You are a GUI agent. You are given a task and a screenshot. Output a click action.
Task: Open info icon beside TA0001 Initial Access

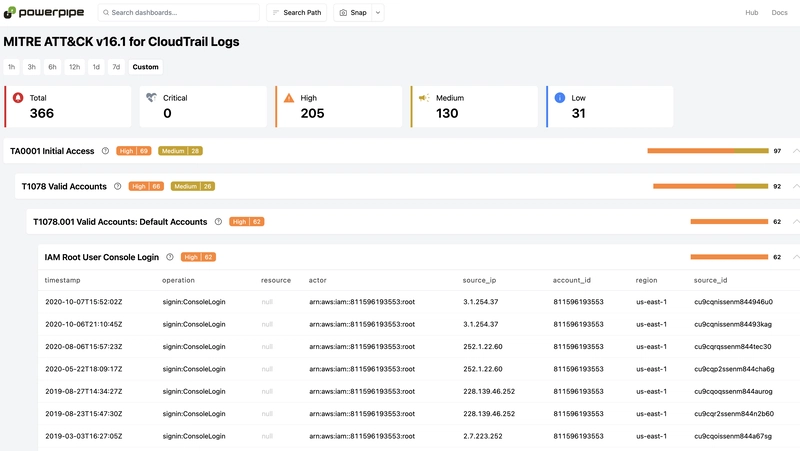(x=105, y=151)
